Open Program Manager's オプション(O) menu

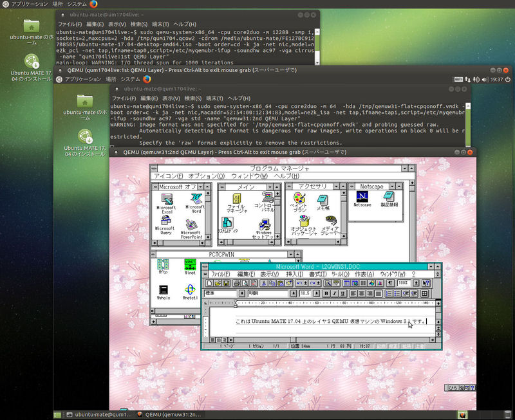[207, 176]
